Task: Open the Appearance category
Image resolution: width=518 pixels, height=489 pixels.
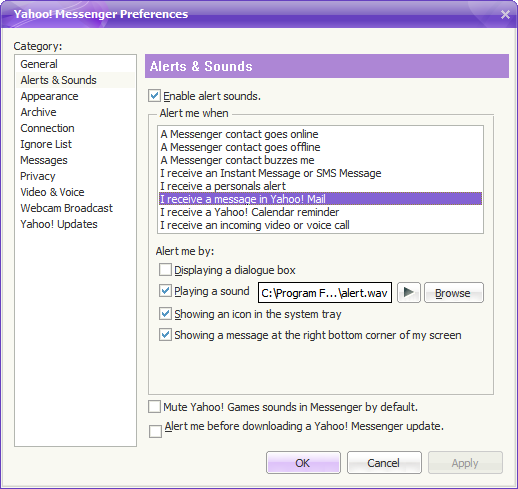Action: tap(75, 96)
